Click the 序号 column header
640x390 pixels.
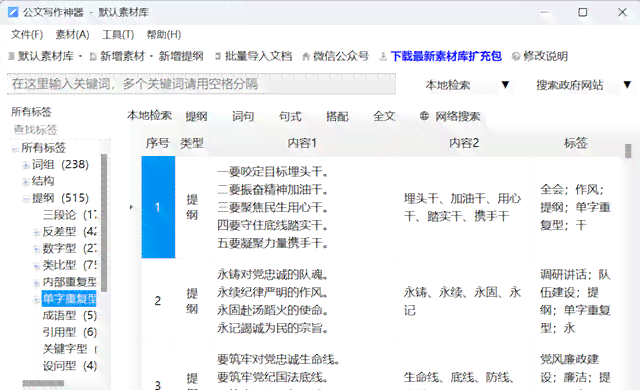pyautogui.click(x=158, y=143)
